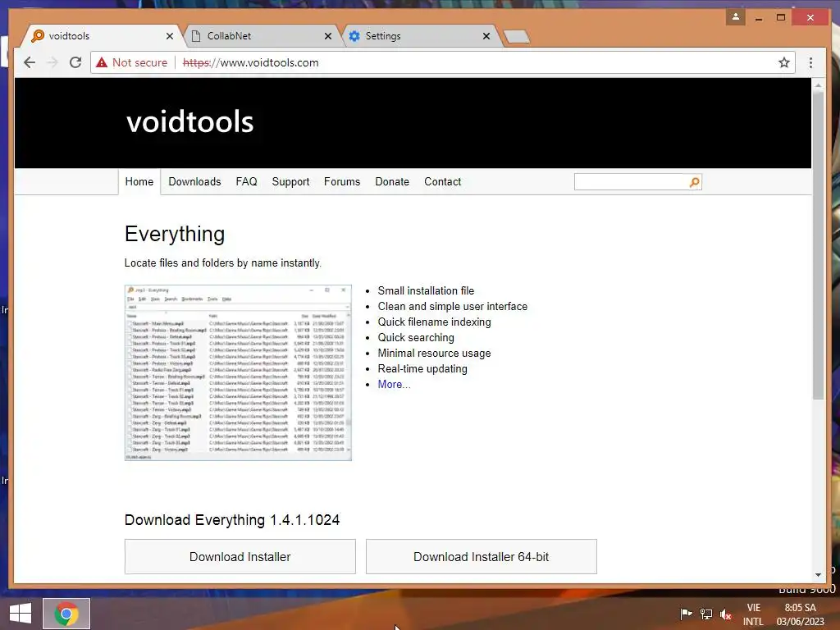Click the Not secure warning icon

[102, 62]
